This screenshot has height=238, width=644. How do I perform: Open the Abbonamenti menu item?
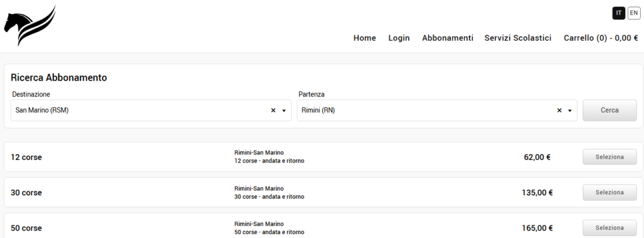[448, 38]
